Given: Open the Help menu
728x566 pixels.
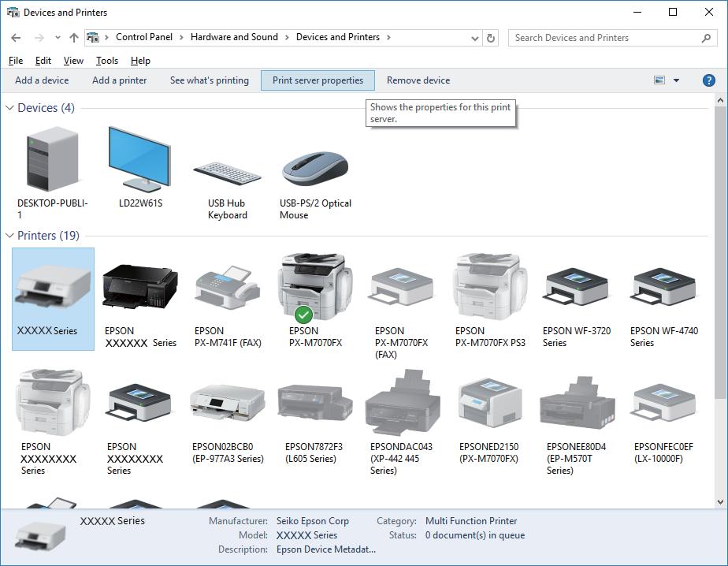Looking at the screenshot, I should [x=140, y=61].
